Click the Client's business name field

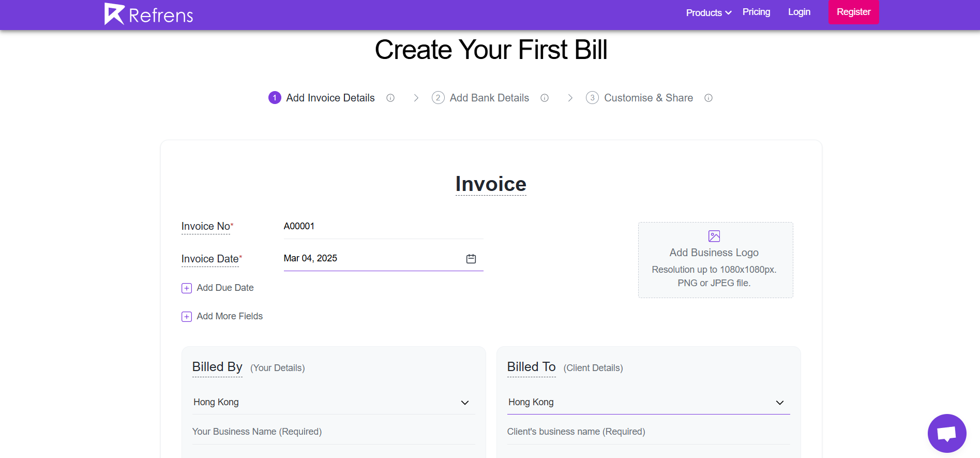pos(648,432)
